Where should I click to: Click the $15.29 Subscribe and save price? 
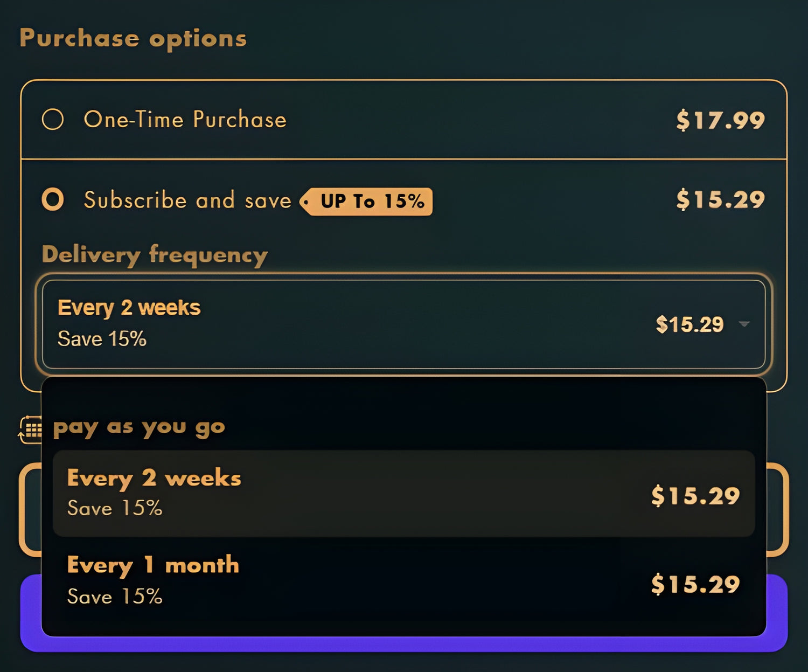[720, 199]
